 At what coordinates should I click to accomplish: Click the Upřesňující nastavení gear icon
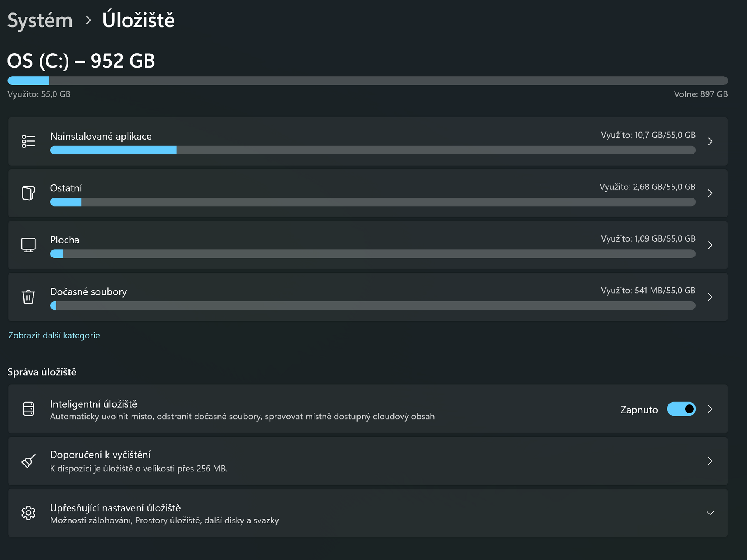click(28, 513)
